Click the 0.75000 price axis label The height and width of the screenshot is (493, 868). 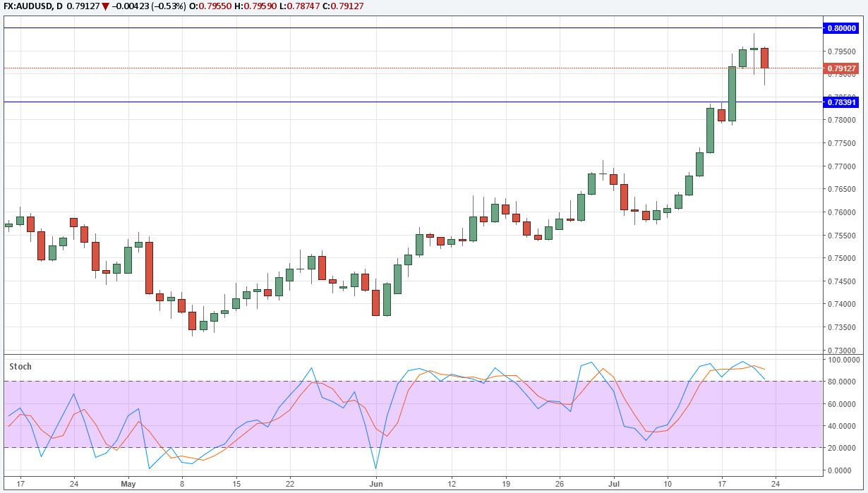(841, 258)
